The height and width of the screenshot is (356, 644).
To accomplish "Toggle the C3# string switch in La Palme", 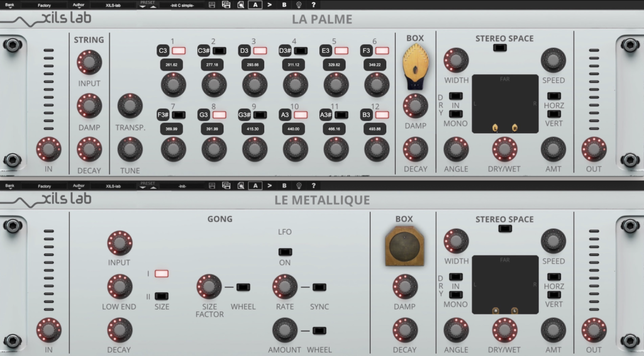I will pyautogui.click(x=219, y=50).
